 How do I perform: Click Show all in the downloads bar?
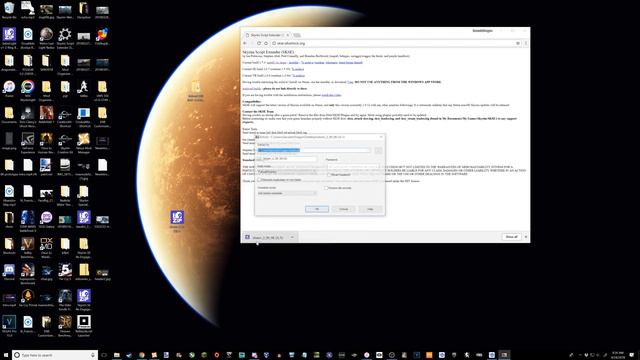[x=511, y=237]
